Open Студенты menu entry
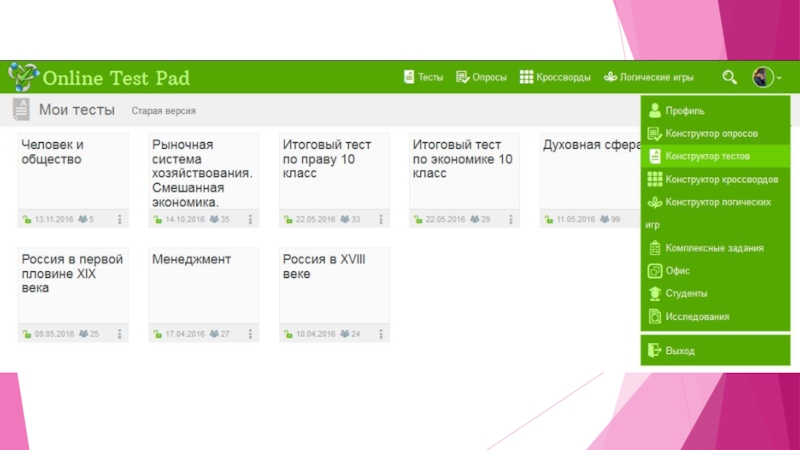 pyautogui.click(x=715, y=293)
